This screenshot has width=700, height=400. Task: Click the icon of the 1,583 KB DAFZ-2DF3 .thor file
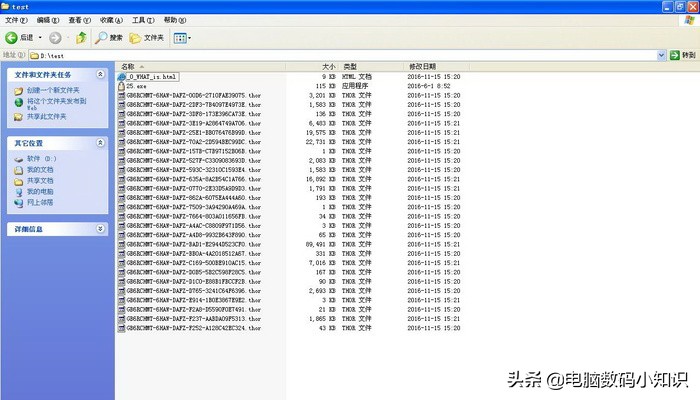tap(121, 105)
